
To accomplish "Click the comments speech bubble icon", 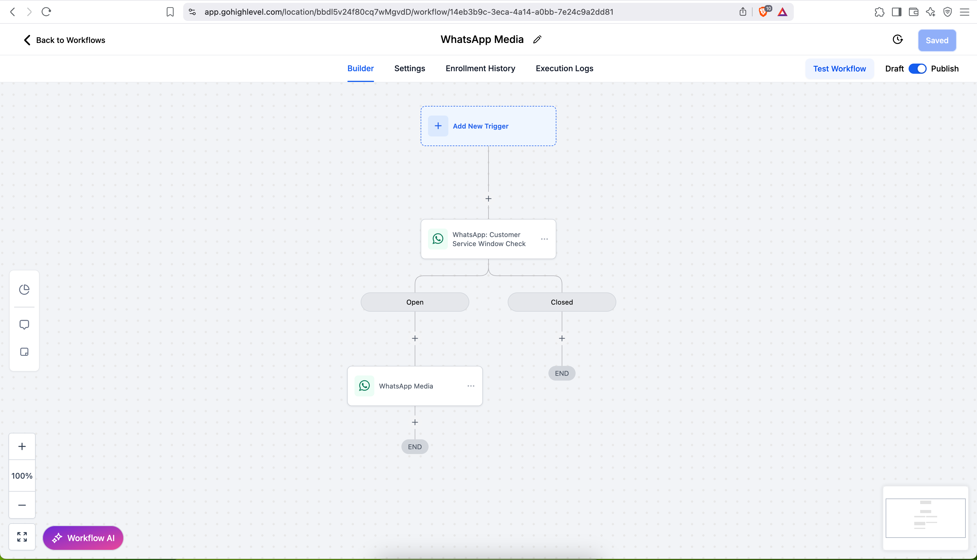I will pos(24,325).
